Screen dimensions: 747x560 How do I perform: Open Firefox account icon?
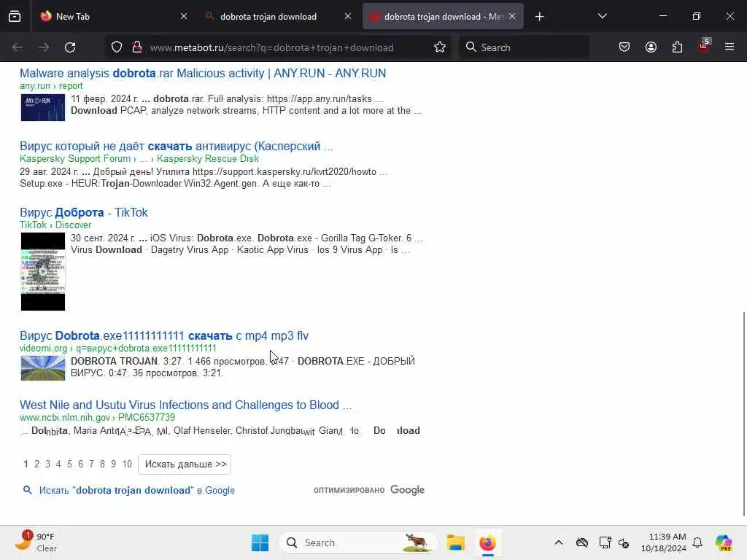pyautogui.click(x=651, y=47)
